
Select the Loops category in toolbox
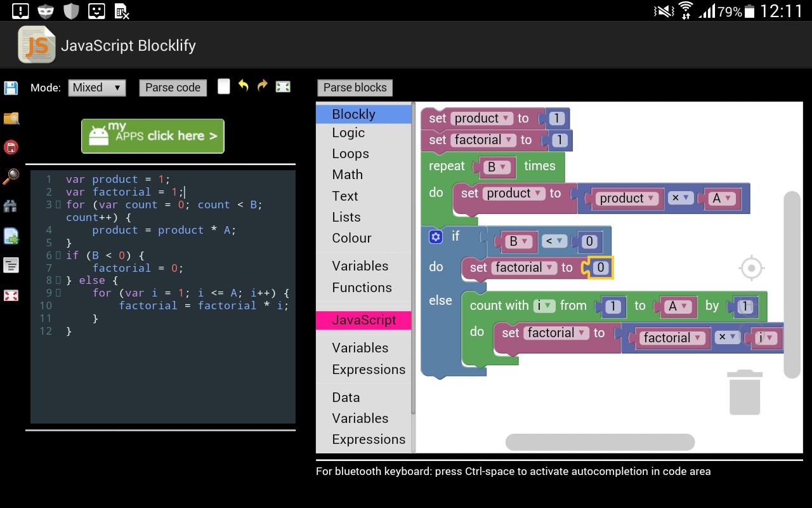(x=350, y=154)
